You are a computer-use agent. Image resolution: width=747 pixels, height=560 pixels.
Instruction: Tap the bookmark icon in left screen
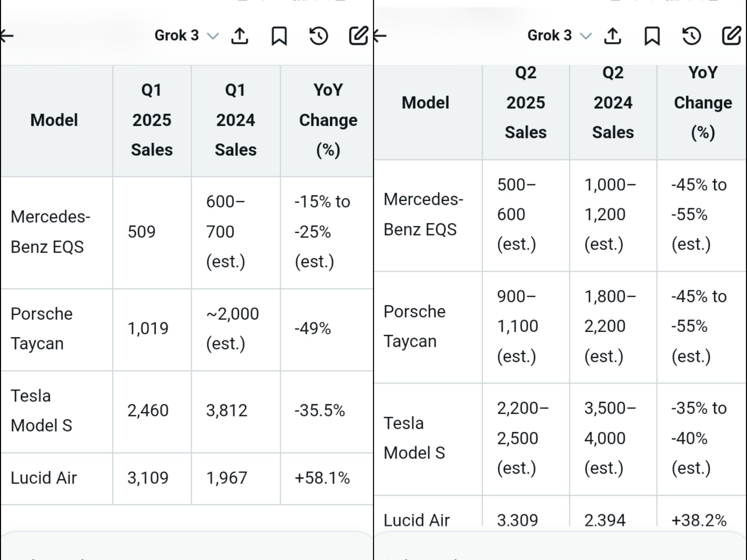(279, 36)
